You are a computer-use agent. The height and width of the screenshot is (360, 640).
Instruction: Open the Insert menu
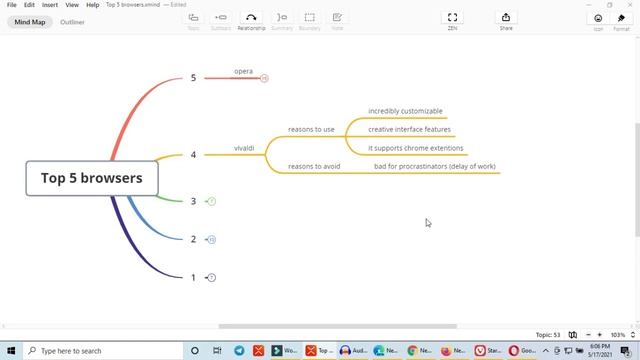tap(50, 5)
